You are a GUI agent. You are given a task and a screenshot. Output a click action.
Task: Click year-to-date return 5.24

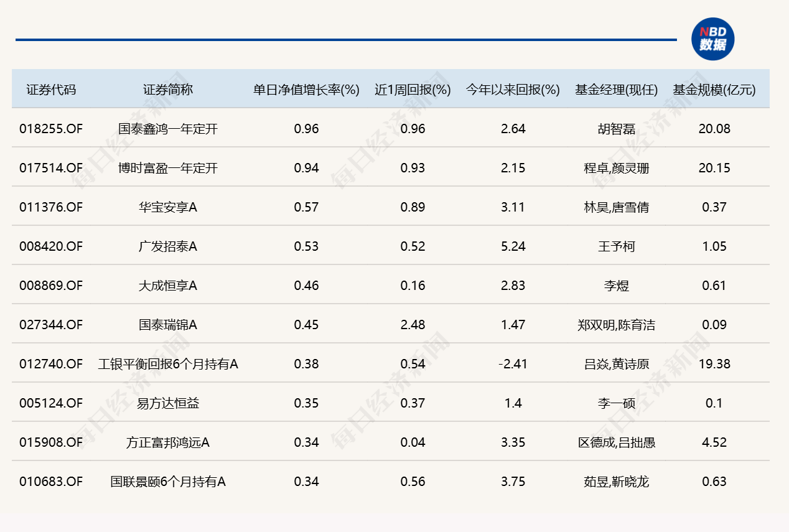pyautogui.click(x=513, y=246)
